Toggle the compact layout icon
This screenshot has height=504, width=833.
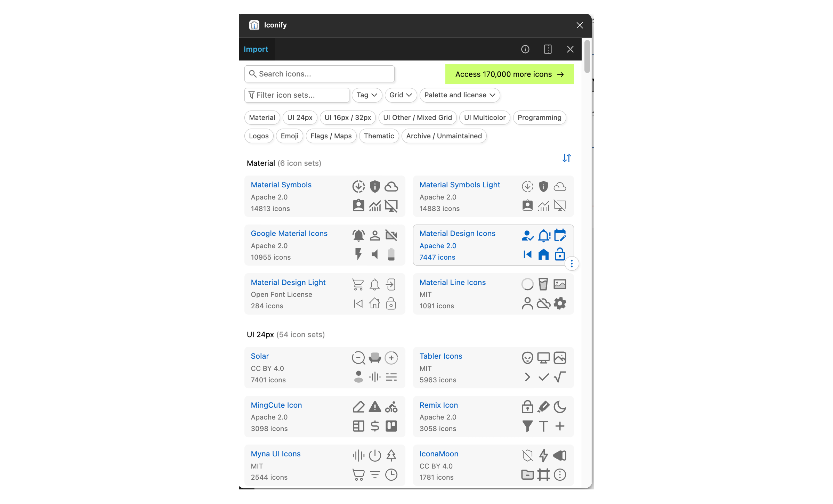click(548, 49)
